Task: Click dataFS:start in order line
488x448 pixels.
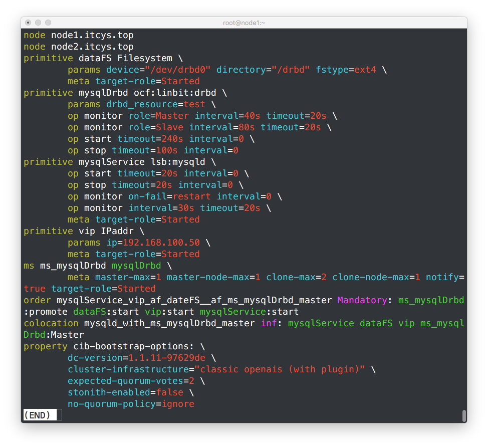Action: (106, 312)
